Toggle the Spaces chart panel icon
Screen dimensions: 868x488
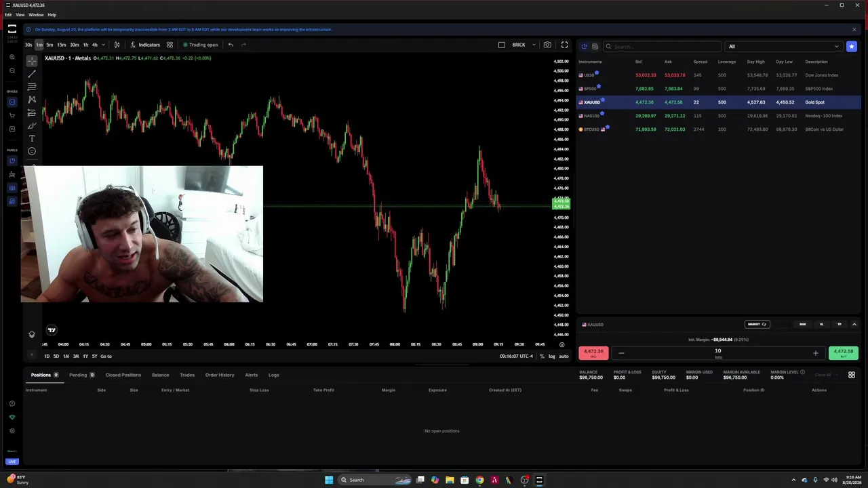point(12,102)
